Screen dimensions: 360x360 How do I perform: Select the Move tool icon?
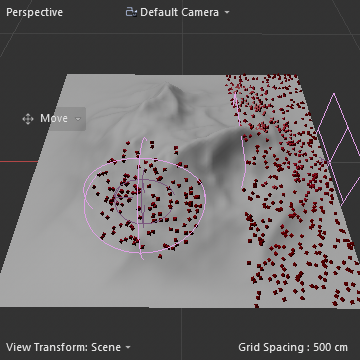[x=28, y=119]
